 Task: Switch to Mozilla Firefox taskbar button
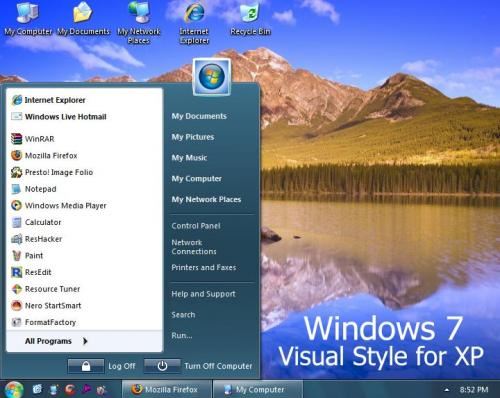tap(166, 389)
